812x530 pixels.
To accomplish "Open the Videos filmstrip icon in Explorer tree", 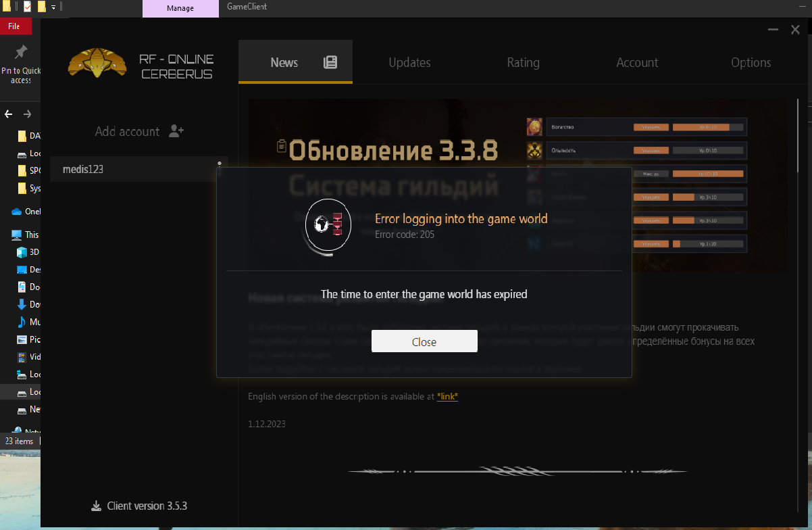I will point(22,357).
